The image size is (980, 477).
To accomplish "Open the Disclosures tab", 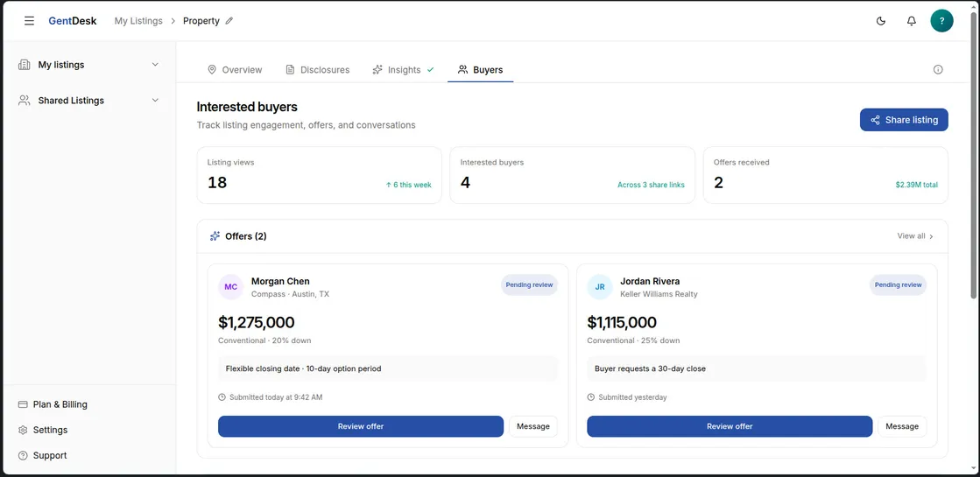I will [318, 69].
